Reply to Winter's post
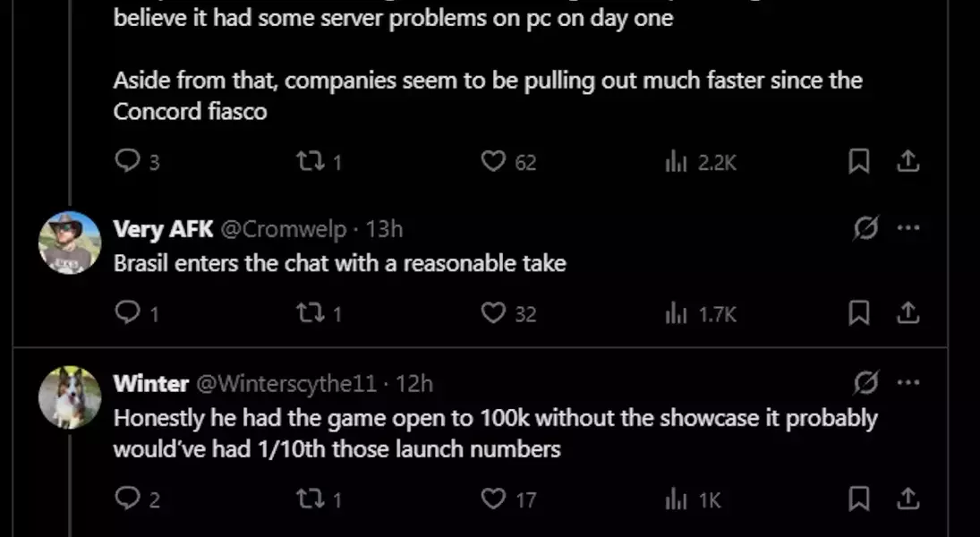This screenshot has width=980, height=537. [x=129, y=499]
